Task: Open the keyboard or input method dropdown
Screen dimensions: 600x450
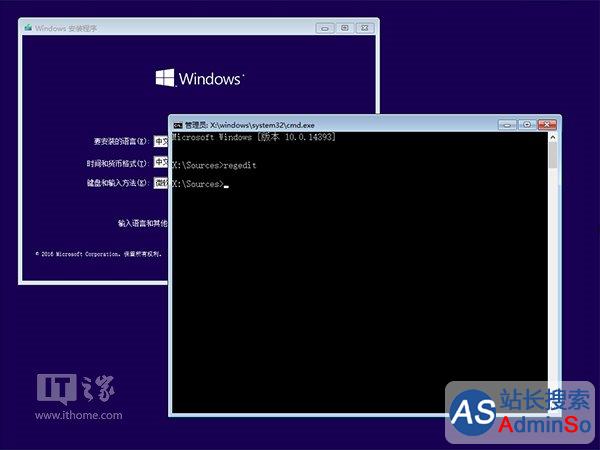Action: coord(161,183)
